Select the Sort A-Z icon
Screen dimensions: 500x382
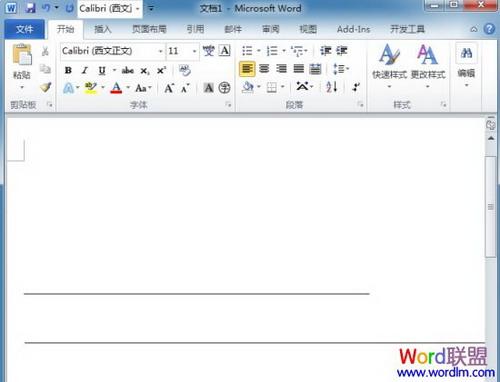click(332, 87)
